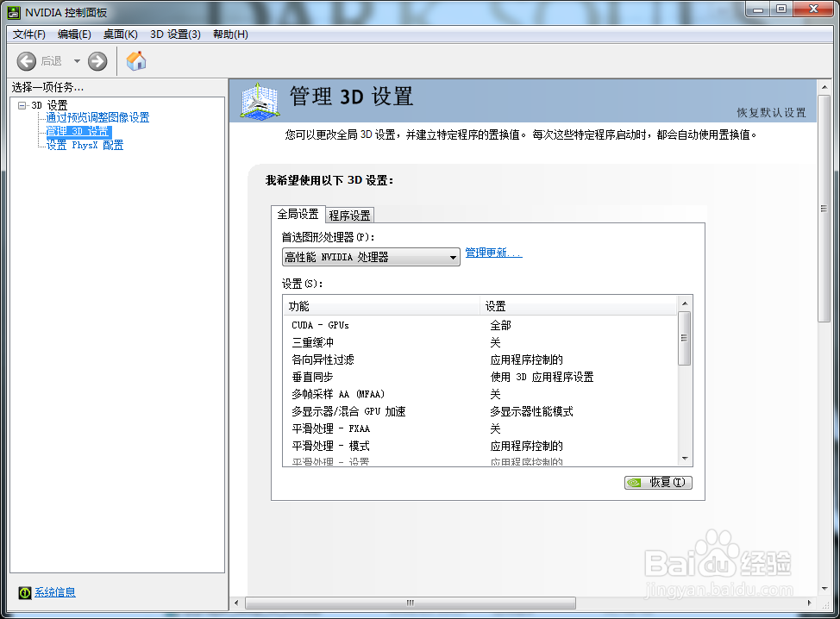This screenshot has height=619, width=840.
Task: Select 管理 3D 设置 in the tree
Action: pos(78,131)
